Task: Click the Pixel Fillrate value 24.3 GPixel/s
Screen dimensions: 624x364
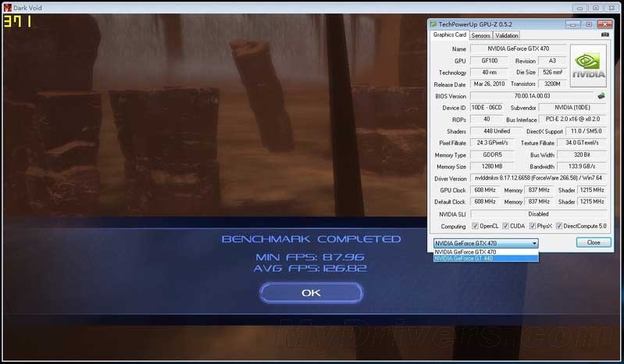Action: 492,143
